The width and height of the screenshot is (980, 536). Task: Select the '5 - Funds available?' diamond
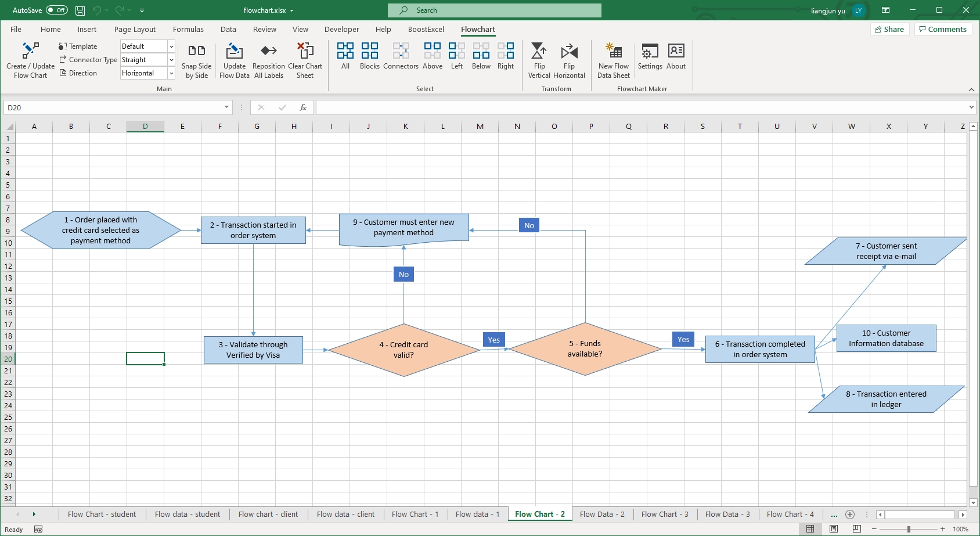pos(585,348)
